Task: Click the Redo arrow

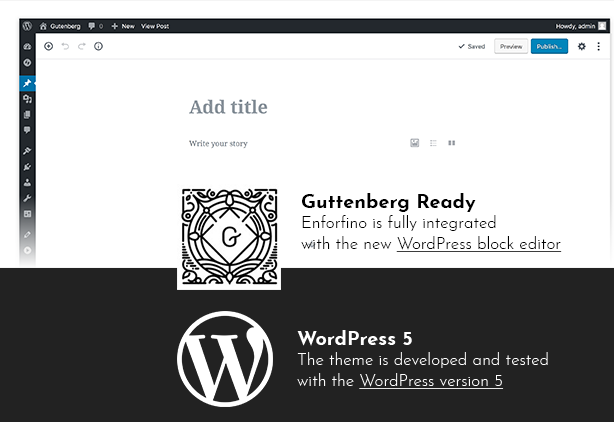Action: 81,46
